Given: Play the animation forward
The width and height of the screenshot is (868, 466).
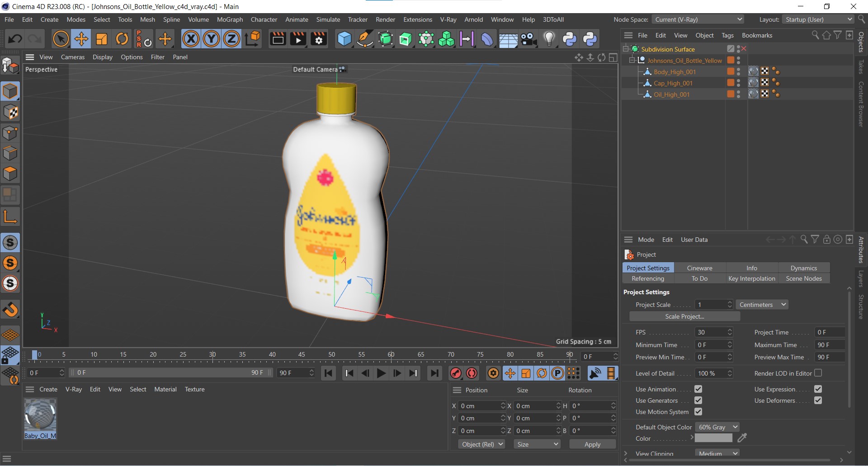Looking at the screenshot, I should coord(381,373).
